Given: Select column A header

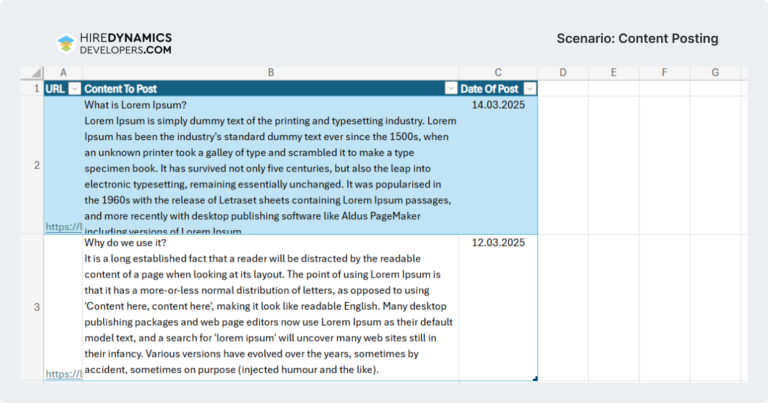Looking at the screenshot, I should tap(63, 73).
